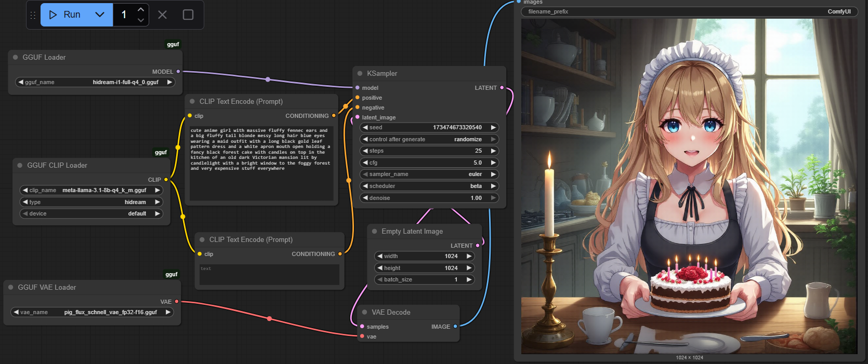Viewport: 868px width, 364px height.
Task: Open the sampler_name euler dropdown
Action: click(x=429, y=174)
